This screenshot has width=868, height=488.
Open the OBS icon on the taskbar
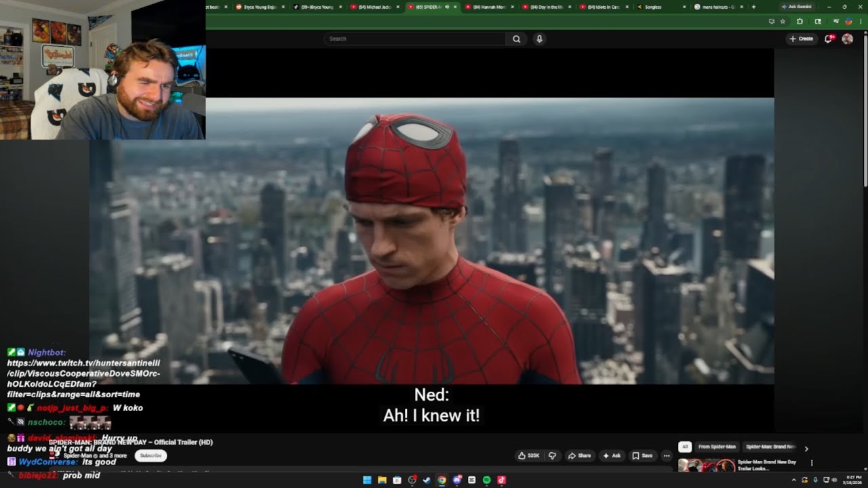412,480
